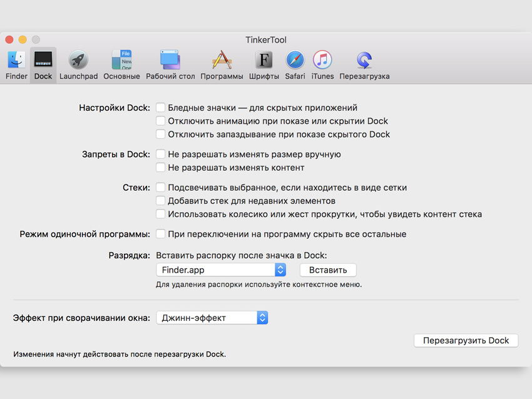Click the yellow minimize window button
This screenshot has height=399, width=532.
click(x=23, y=39)
